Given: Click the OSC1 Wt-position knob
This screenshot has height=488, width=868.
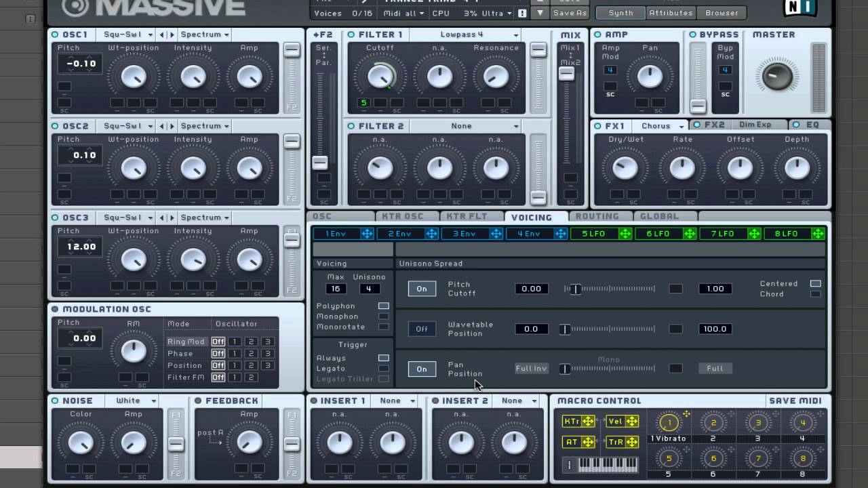Looking at the screenshot, I should click(134, 76).
